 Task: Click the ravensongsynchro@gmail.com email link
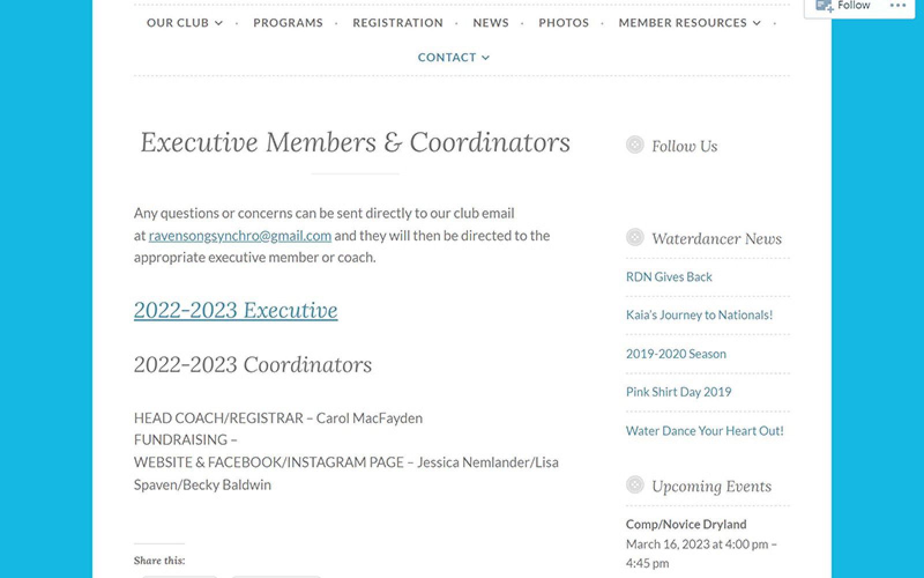coord(240,236)
